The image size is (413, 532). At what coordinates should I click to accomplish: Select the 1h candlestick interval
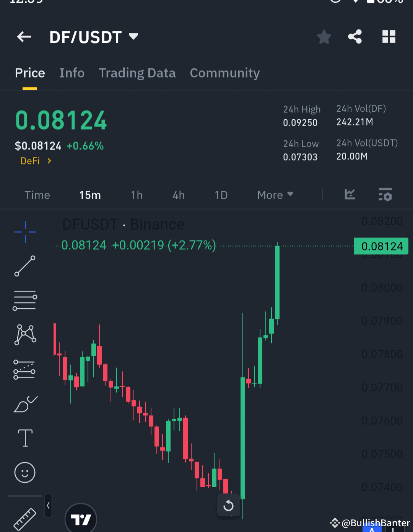point(137,195)
